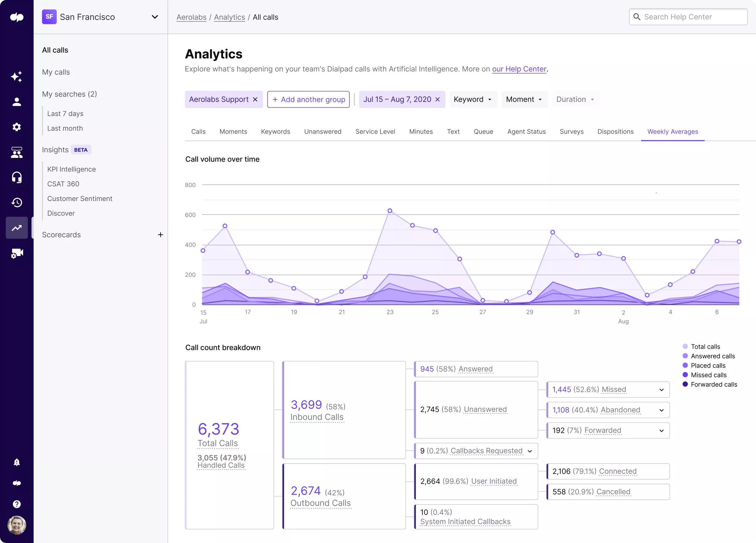Click Add another group button

(308, 99)
